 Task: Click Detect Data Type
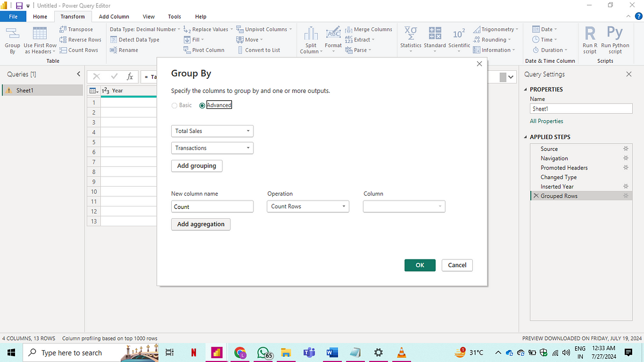point(135,40)
